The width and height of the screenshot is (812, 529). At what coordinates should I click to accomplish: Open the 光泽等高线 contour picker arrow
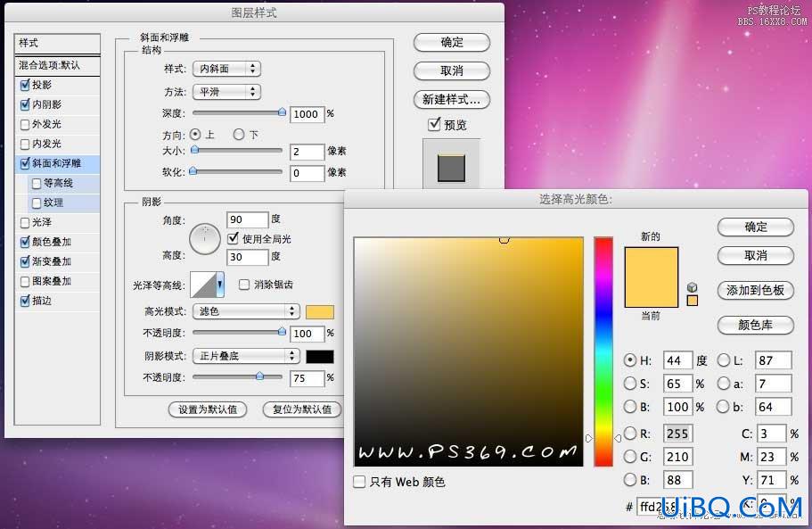[x=220, y=285]
